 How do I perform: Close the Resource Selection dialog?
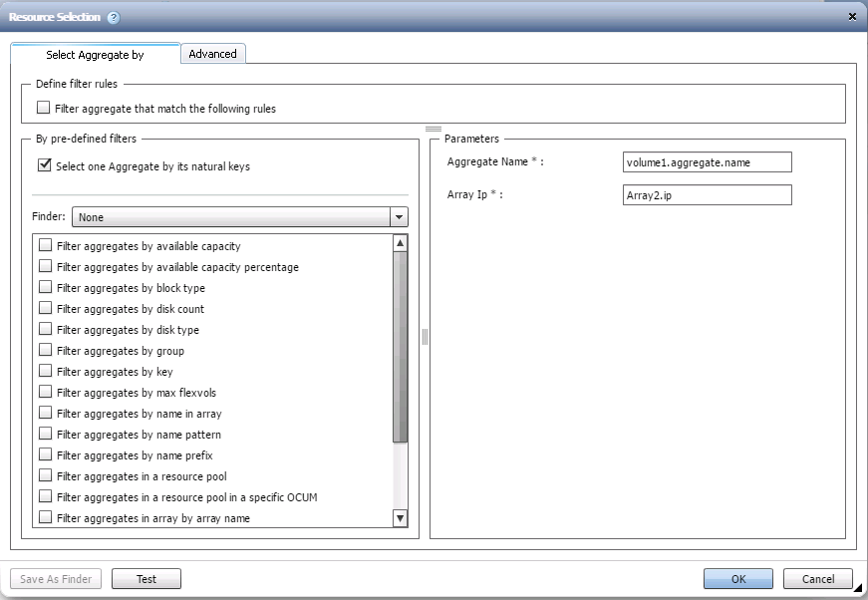coord(852,17)
